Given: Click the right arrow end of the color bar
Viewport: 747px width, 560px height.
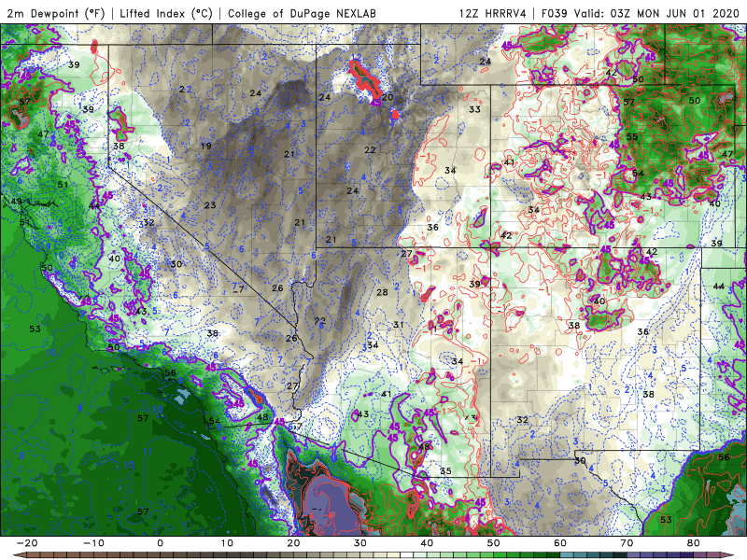Looking at the screenshot, I should point(727,554).
